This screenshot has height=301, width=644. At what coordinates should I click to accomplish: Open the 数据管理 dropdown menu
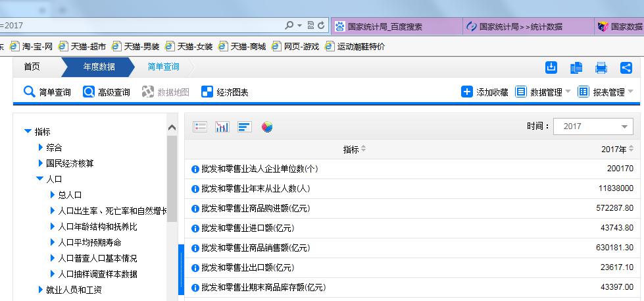click(x=543, y=92)
